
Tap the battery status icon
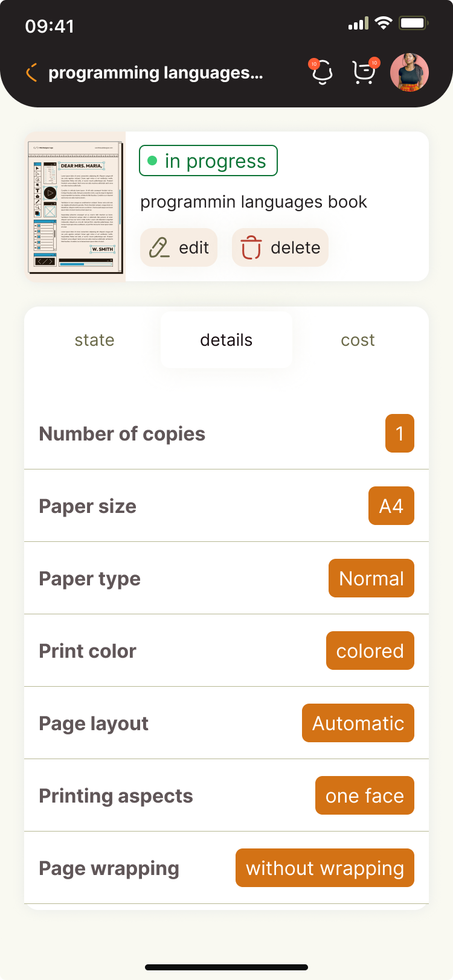[x=413, y=24]
